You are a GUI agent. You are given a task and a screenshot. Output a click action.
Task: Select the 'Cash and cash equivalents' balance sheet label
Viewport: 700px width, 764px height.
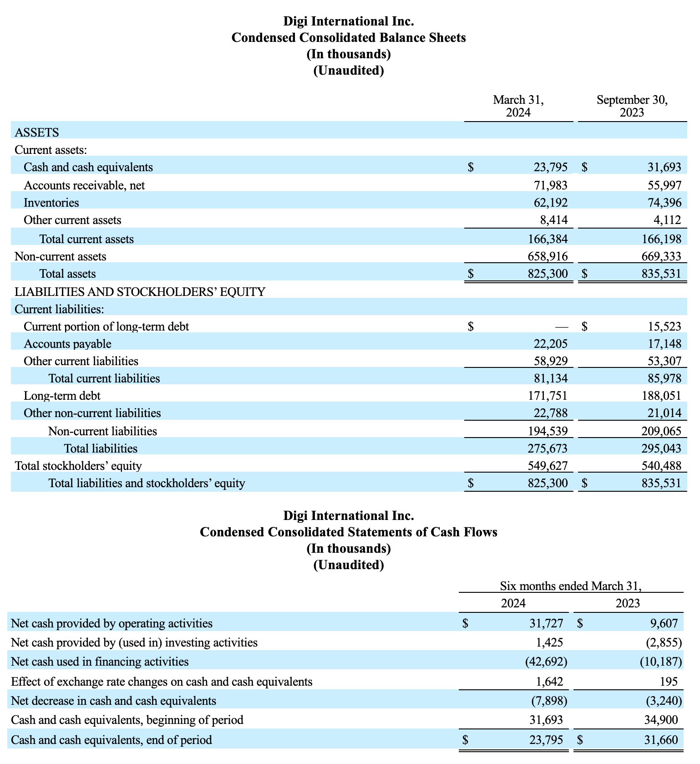(88, 167)
